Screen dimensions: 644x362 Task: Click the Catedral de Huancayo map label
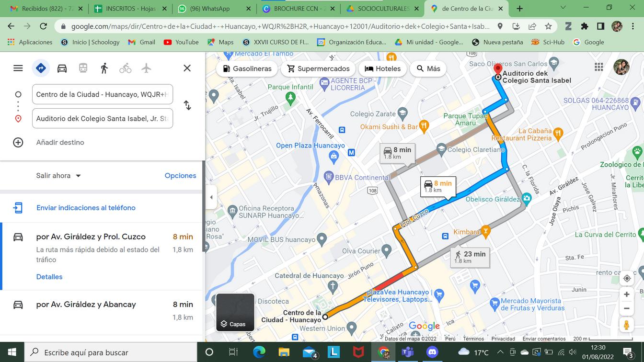pyautogui.click(x=309, y=276)
